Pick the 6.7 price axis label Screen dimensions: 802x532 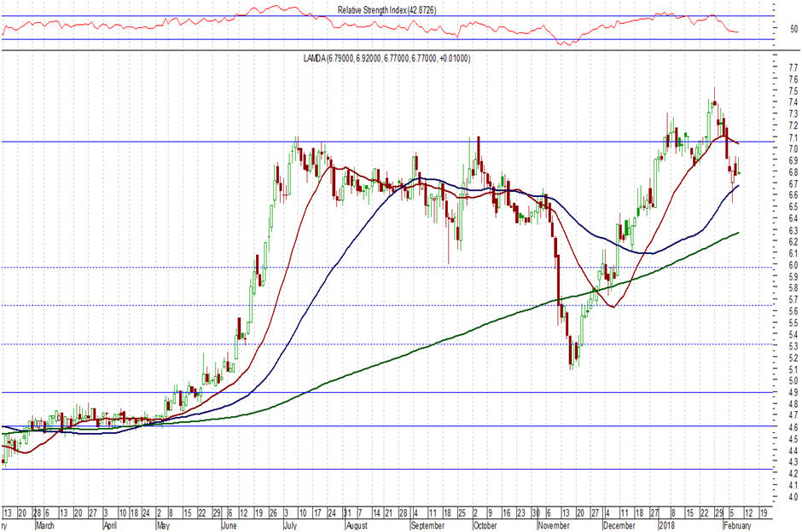point(793,183)
